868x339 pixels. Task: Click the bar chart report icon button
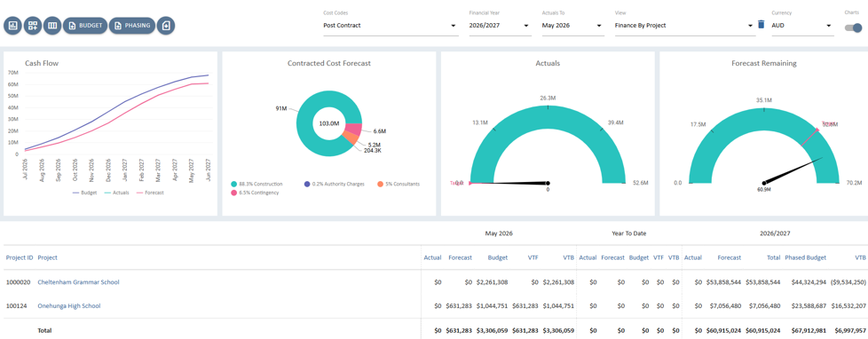click(13, 26)
